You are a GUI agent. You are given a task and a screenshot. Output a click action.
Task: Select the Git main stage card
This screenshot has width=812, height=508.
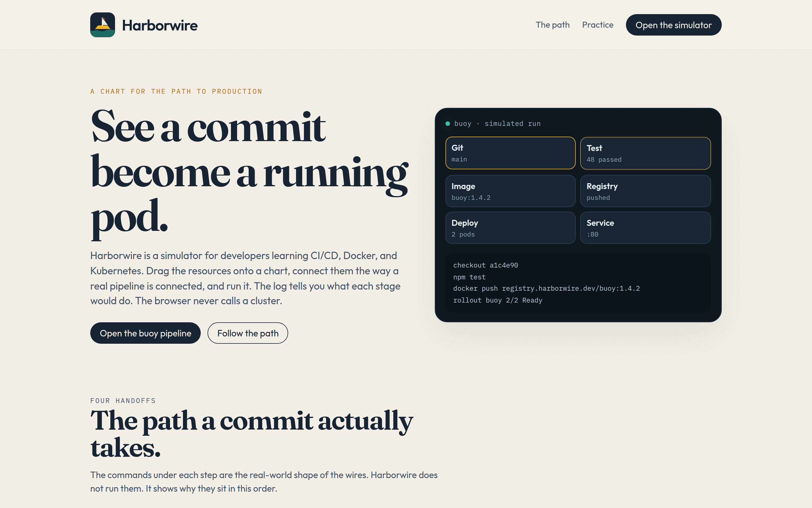tap(510, 153)
